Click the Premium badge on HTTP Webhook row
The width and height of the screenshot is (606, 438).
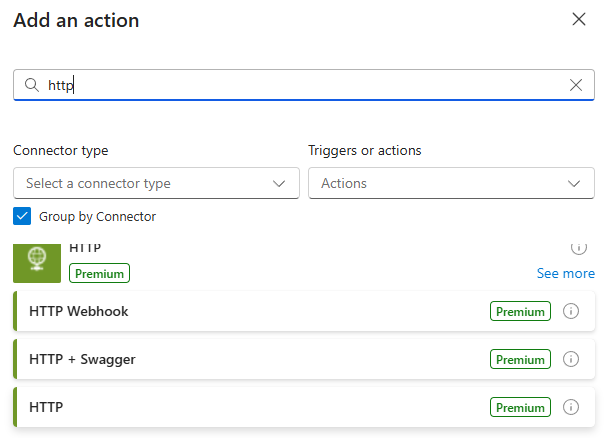click(520, 311)
